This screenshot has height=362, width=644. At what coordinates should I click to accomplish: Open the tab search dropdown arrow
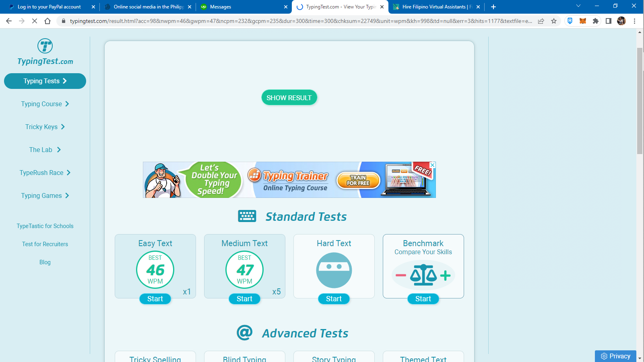click(x=578, y=6)
